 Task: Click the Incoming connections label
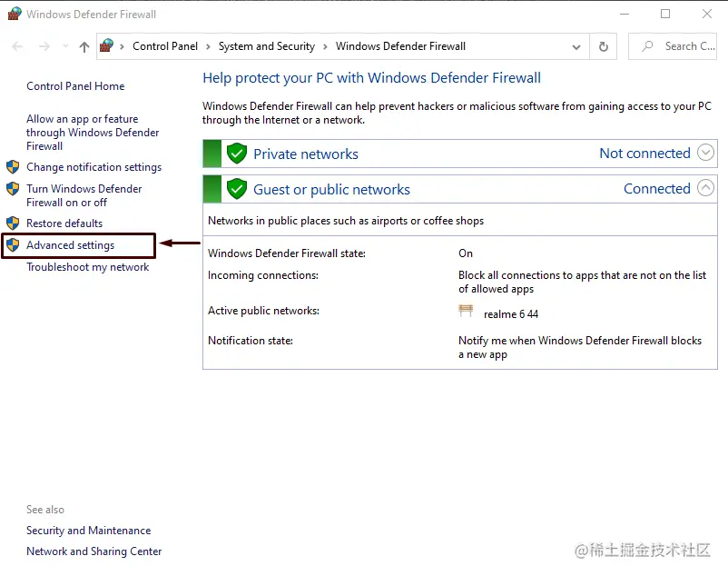pyautogui.click(x=262, y=275)
